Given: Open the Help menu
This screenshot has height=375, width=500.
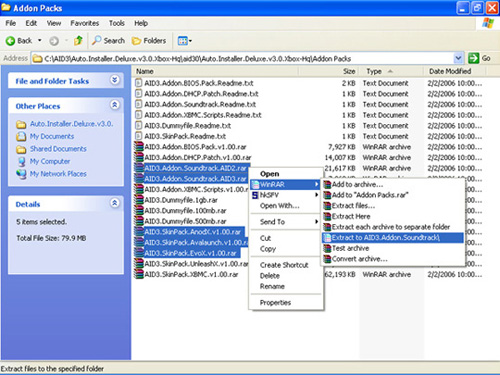Looking at the screenshot, I should tap(141, 23).
